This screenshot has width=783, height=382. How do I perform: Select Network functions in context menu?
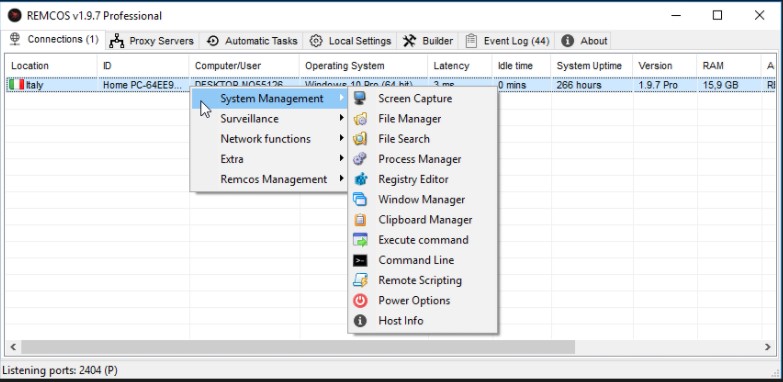point(270,139)
